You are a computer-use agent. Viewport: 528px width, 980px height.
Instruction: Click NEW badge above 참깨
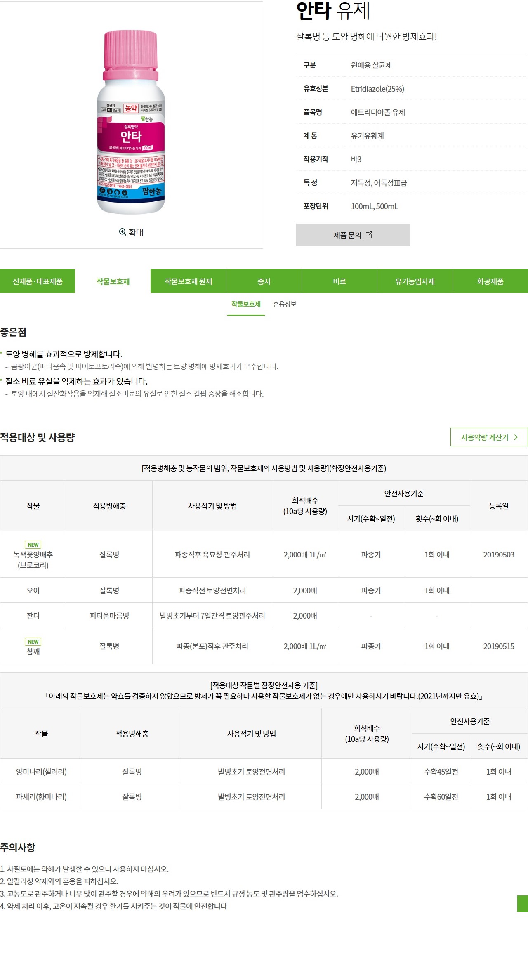coord(33,642)
